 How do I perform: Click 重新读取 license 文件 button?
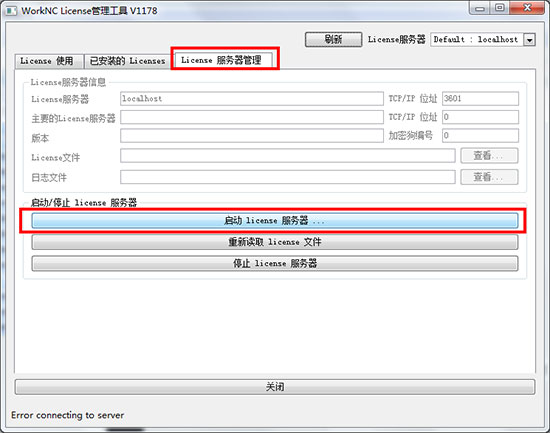pos(275,242)
